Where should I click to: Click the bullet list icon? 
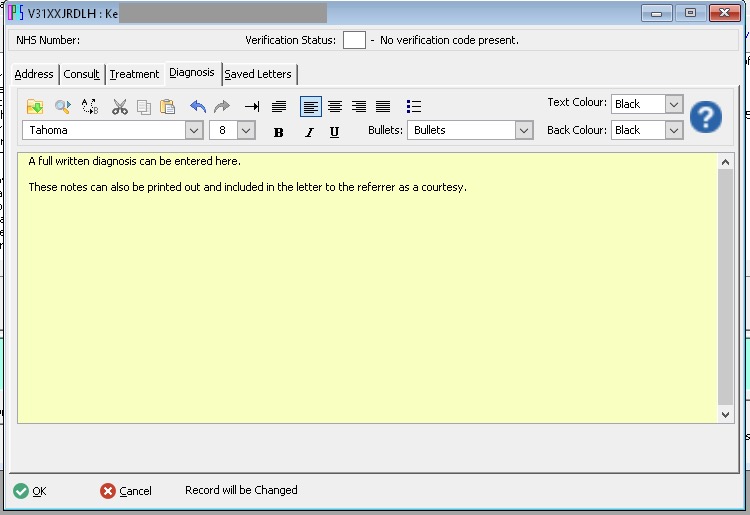tap(414, 106)
